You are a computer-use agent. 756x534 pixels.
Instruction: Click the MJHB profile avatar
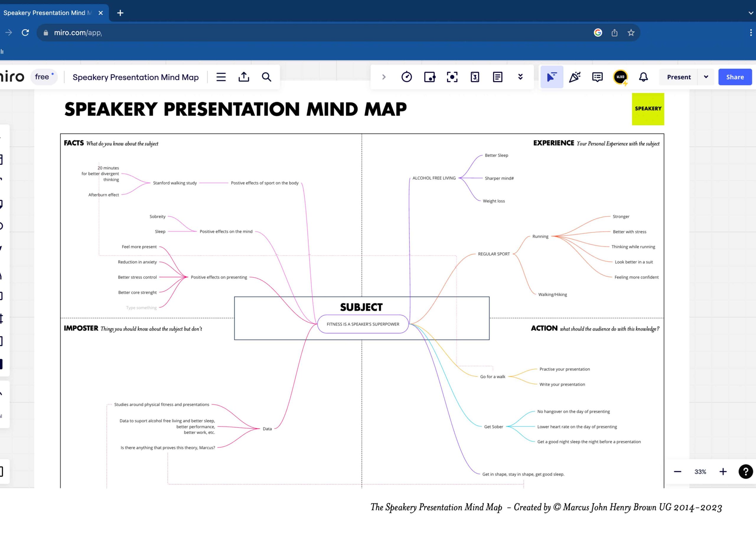(x=620, y=77)
